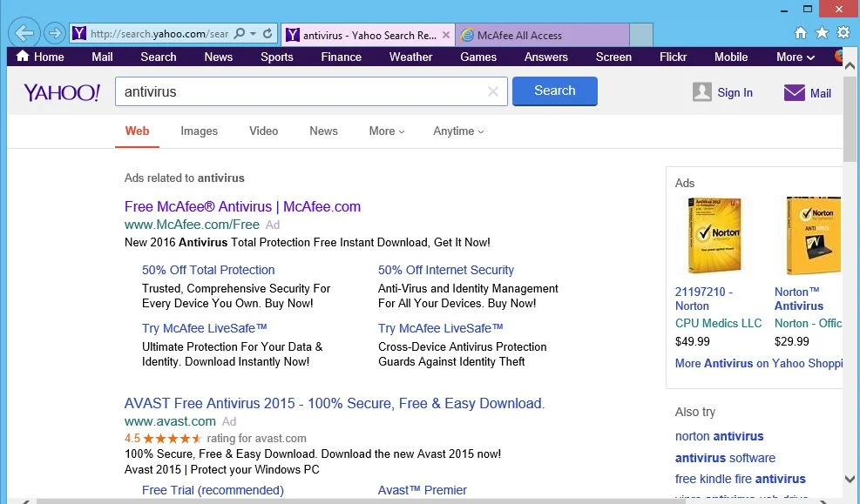Go back with the browser back arrow
860x504 pixels.
(x=24, y=33)
